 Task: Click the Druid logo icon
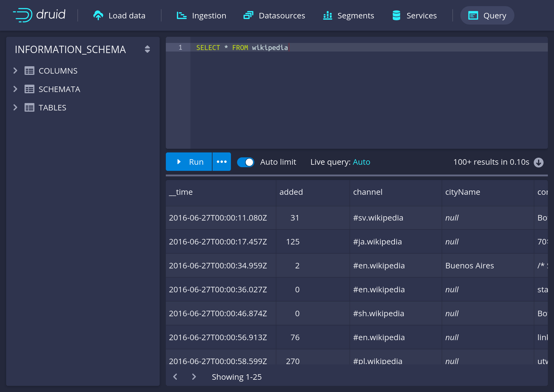(x=23, y=15)
